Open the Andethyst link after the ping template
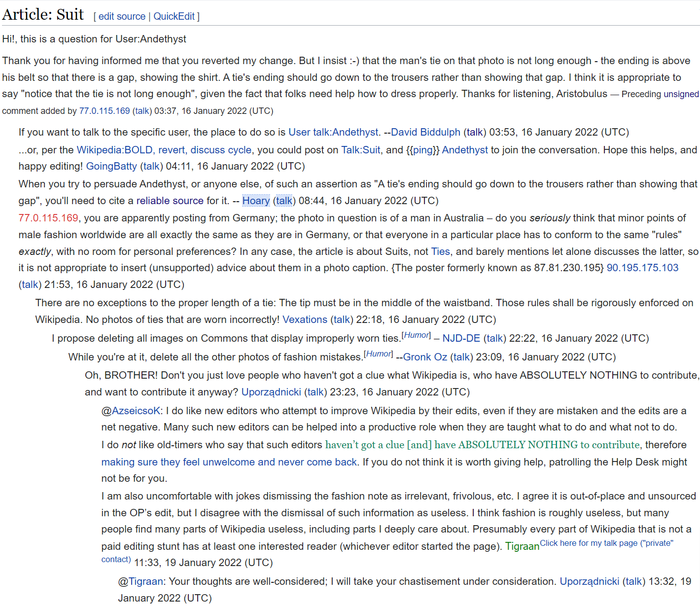Screen dimensions: 700x606 pyautogui.click(x=465, y=150)
